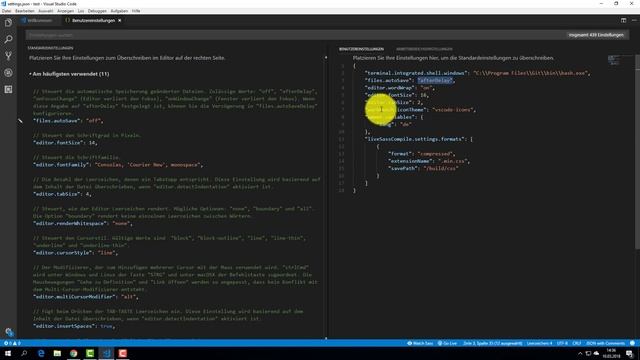Open the Anzeigen menu

[65, 11]
